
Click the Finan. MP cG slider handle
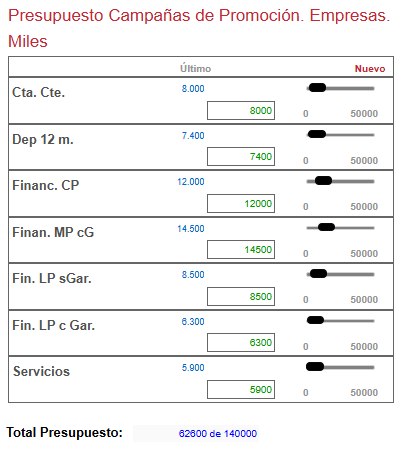tap(326, 227)
